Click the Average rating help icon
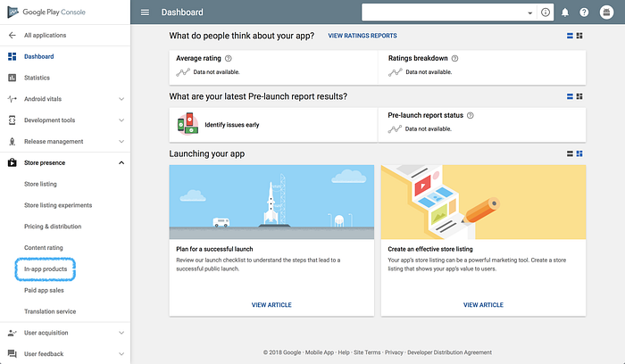625x364 pixels. tap(228, 59)
